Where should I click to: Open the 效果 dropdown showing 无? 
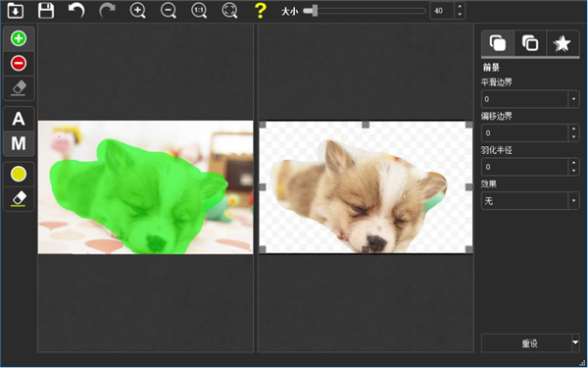pos(530,201)
